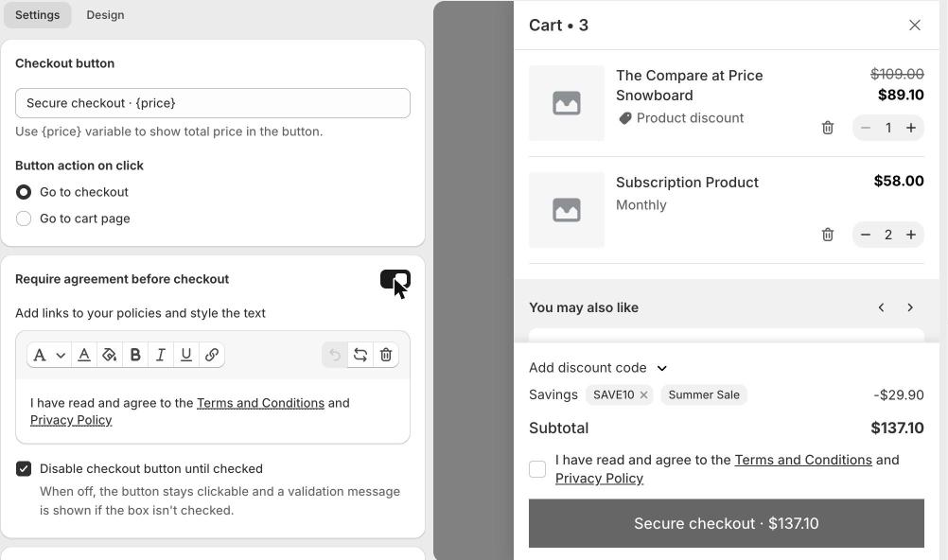Select the 'Go to checkout' radio option

pyautogui.click(x=24, y=192)
